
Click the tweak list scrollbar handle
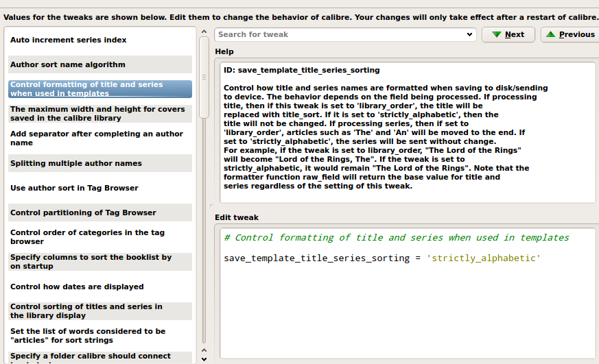pos(204,77)
